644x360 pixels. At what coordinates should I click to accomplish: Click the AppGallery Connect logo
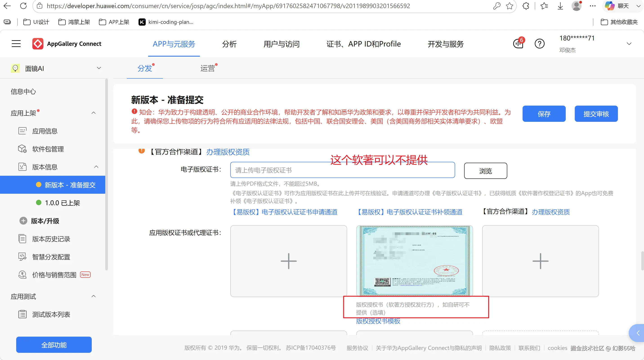[x=67, y=44]
